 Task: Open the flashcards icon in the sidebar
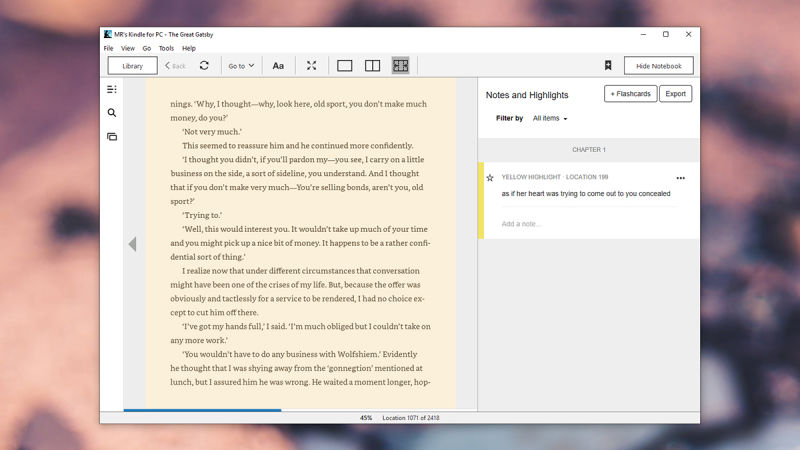click(112, 136)
